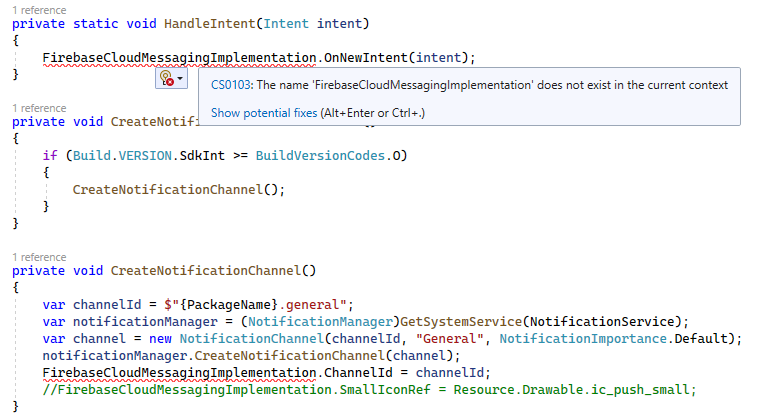This screenshot has width=757, height=418.
Task: Click Build.VERSION in the if statement
Action: (x=122, y=155)
